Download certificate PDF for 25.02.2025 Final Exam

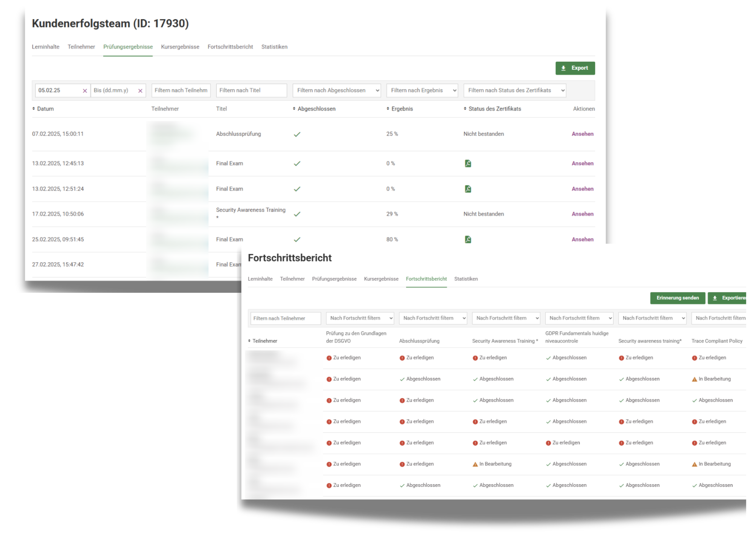pyautogui.click(x=468, y=239)
